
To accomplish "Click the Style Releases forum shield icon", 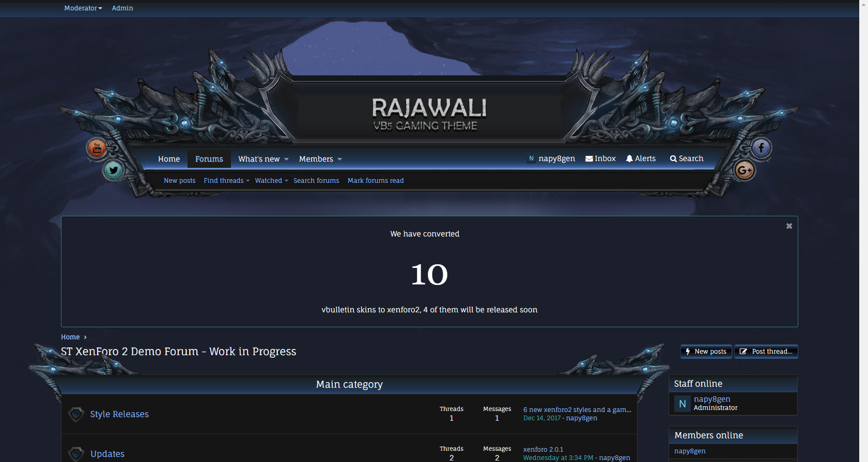I will (76, 414).
